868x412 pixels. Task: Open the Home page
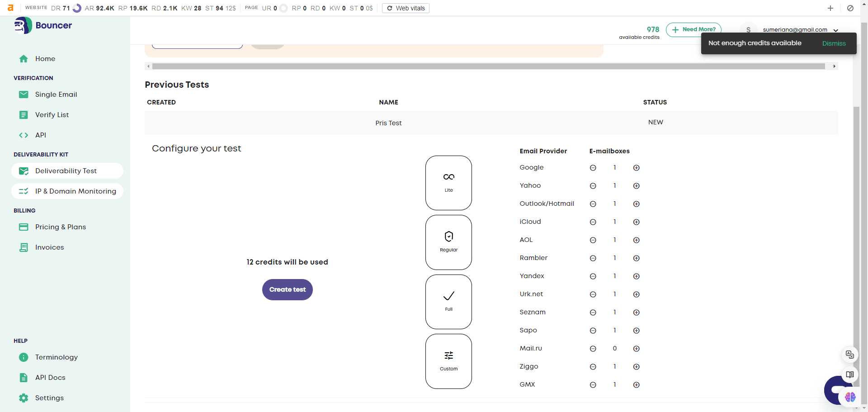(x=45, y=59)
